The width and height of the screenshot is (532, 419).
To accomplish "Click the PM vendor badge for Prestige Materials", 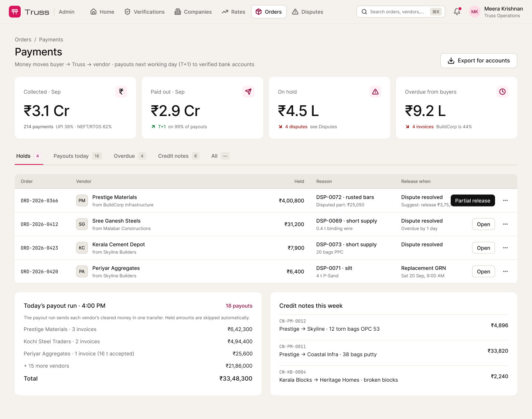I will (82, 201).
